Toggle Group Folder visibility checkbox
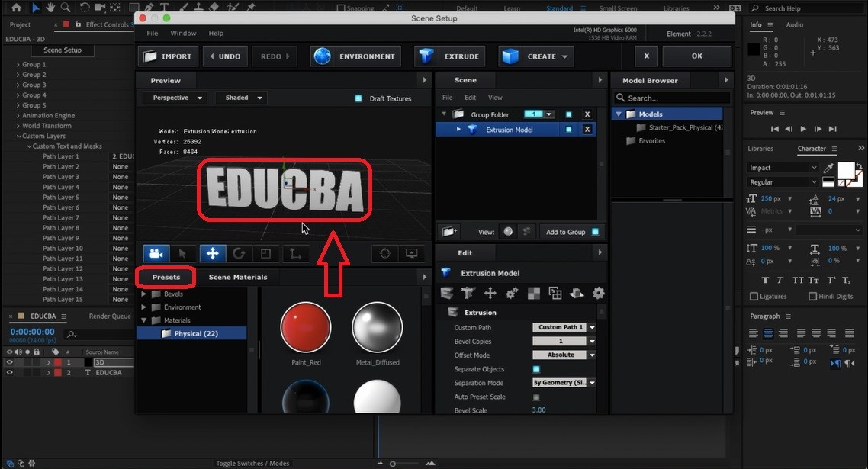Screen dimensions: 868x469 tap(568, 114)
